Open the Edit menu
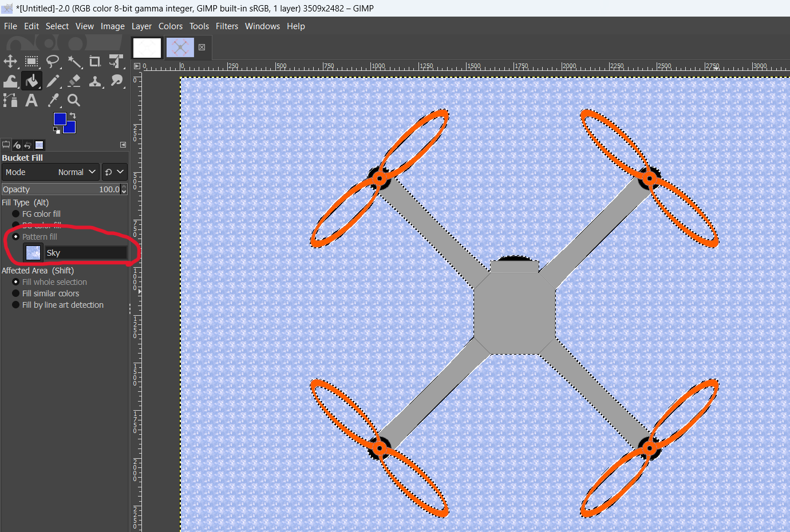790x532 pixels. point(31,26)
